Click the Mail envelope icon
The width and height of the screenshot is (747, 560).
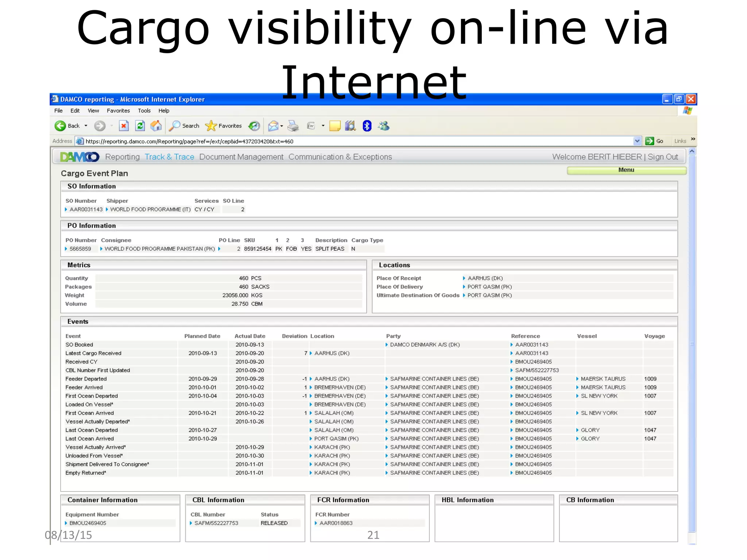(x=273, y=126)
